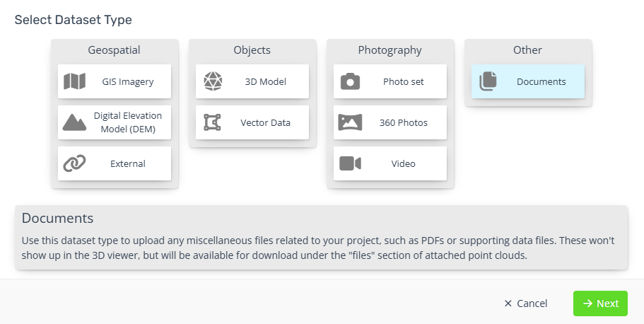Select the Photo set text
This screenshot has height=324, width=644.
click(404, 81)
